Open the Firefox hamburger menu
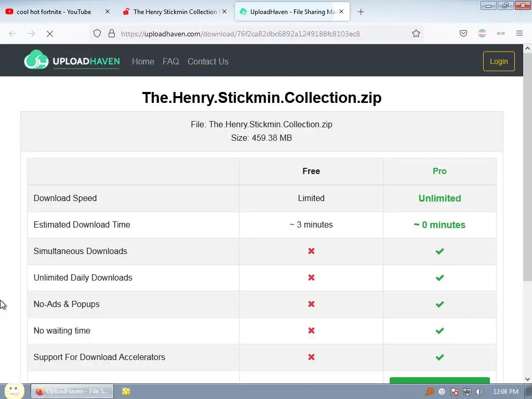Viewport: 532px width, 399px height. pos(520,33)
